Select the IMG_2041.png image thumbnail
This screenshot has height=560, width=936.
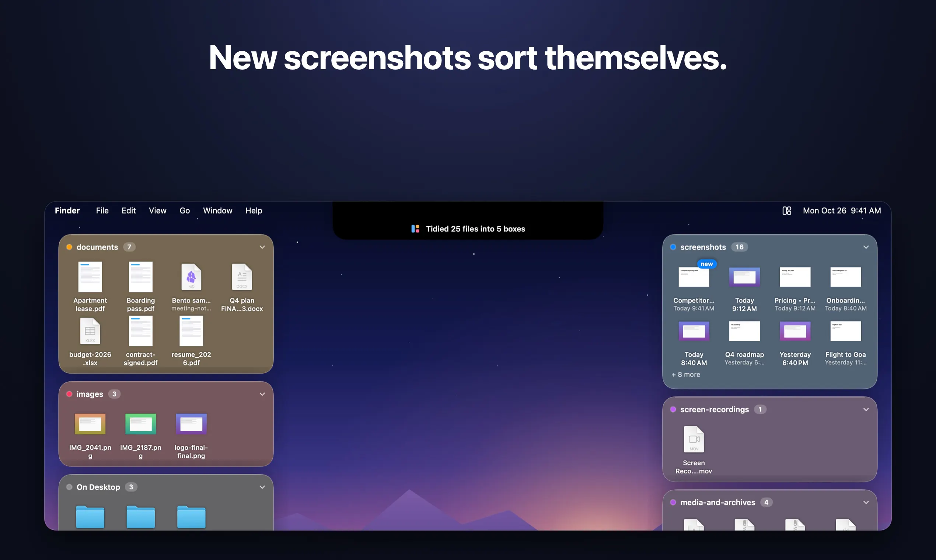click(x=90, y=424)
